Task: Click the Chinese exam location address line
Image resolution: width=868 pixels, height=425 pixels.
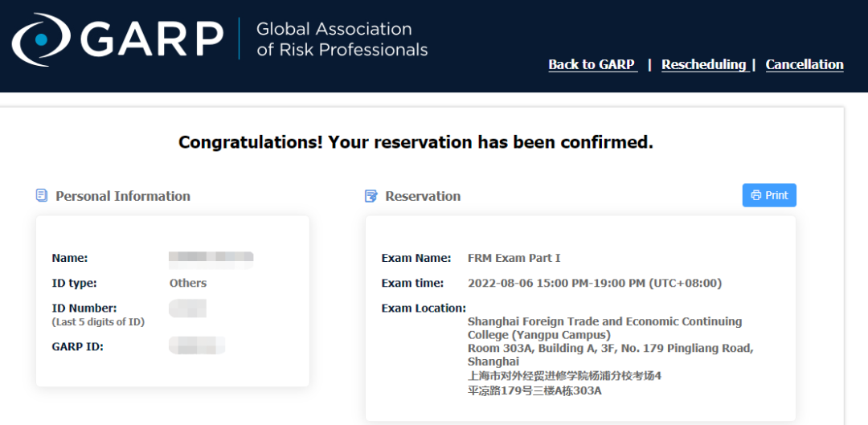Action: tap(564, 376)
